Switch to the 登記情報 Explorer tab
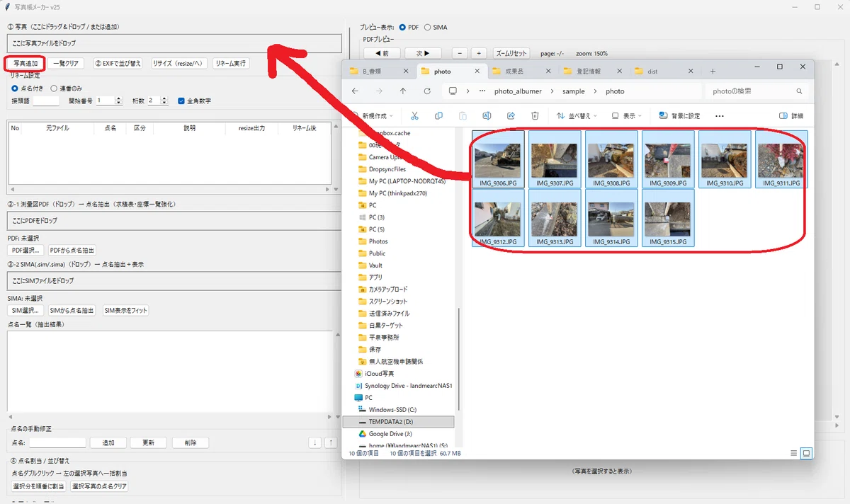 [x=584, y=71]
